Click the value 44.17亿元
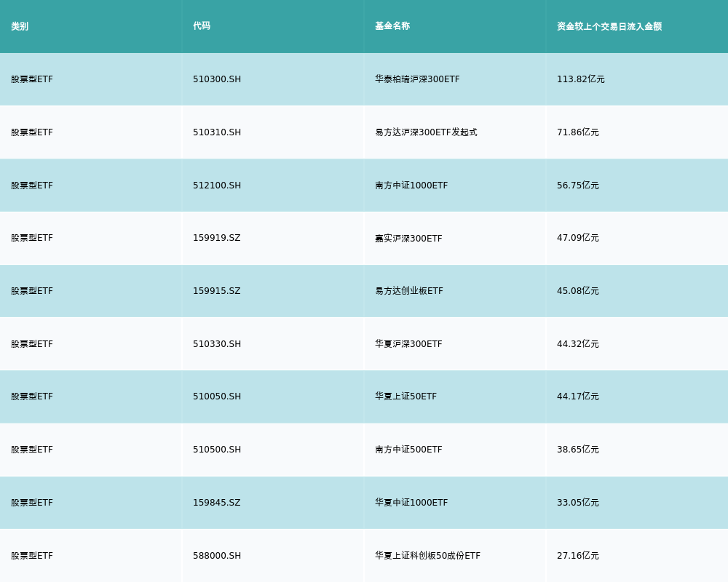Screen dimensions: 728x582 click(x=577, y=396)
